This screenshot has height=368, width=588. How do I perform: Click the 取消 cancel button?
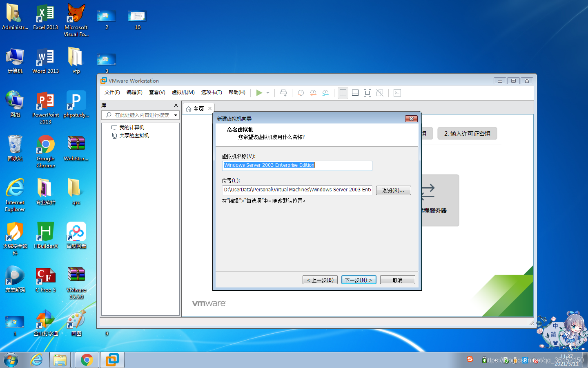tap(398, 280)
